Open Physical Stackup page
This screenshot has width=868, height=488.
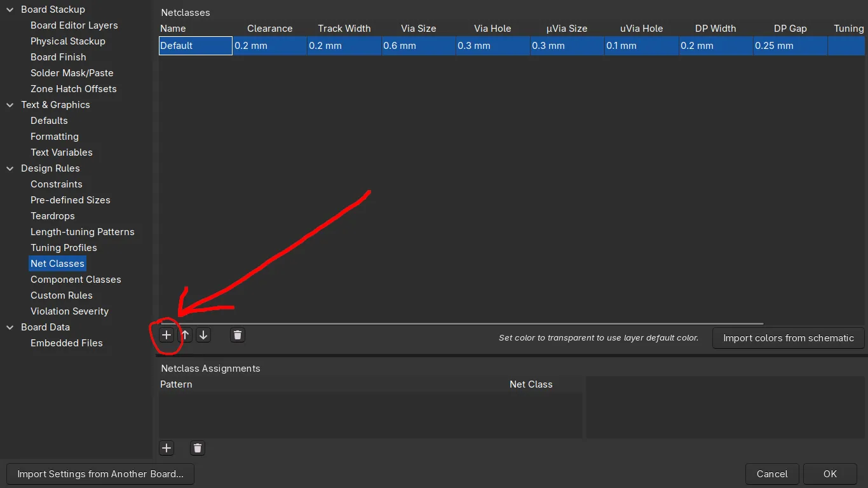tap(68, 41)
